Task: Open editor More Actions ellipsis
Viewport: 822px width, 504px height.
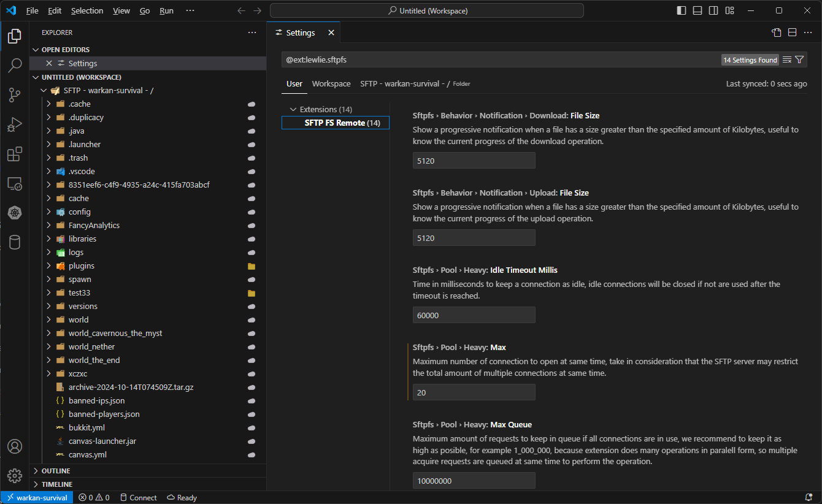Action: pos(808,32)
